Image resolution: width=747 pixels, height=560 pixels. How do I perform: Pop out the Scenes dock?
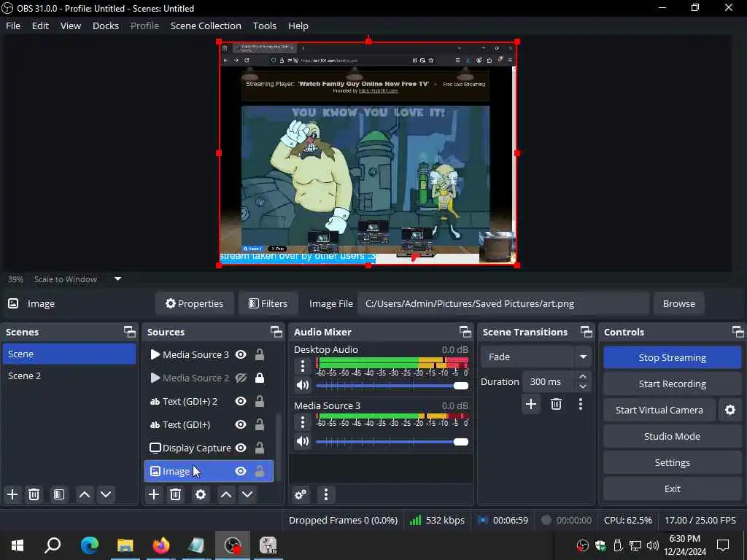130,332
